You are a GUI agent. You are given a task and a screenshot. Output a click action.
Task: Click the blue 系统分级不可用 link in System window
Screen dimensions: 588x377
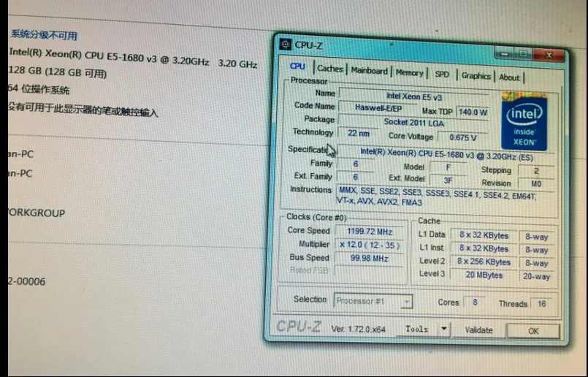pyautogui.click(x=44, y=35)
